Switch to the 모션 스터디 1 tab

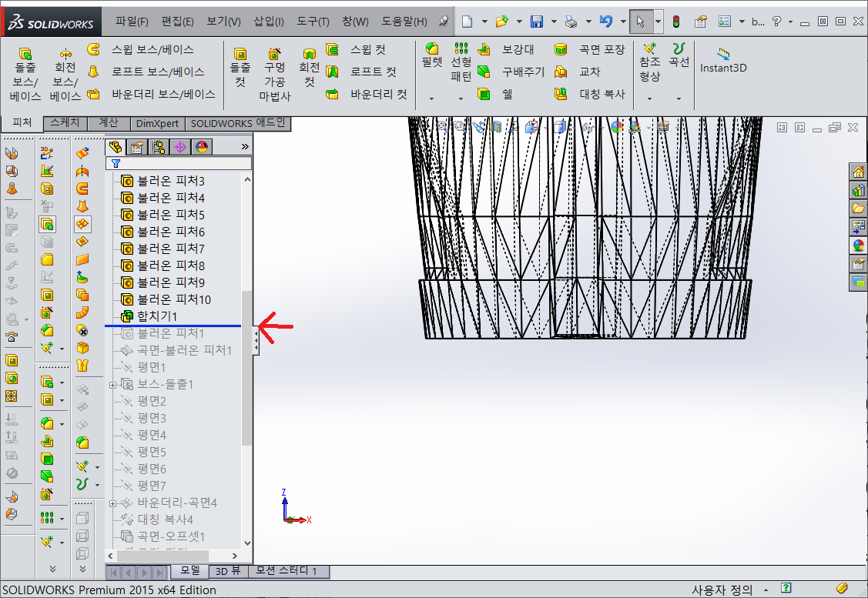(287, 571)
